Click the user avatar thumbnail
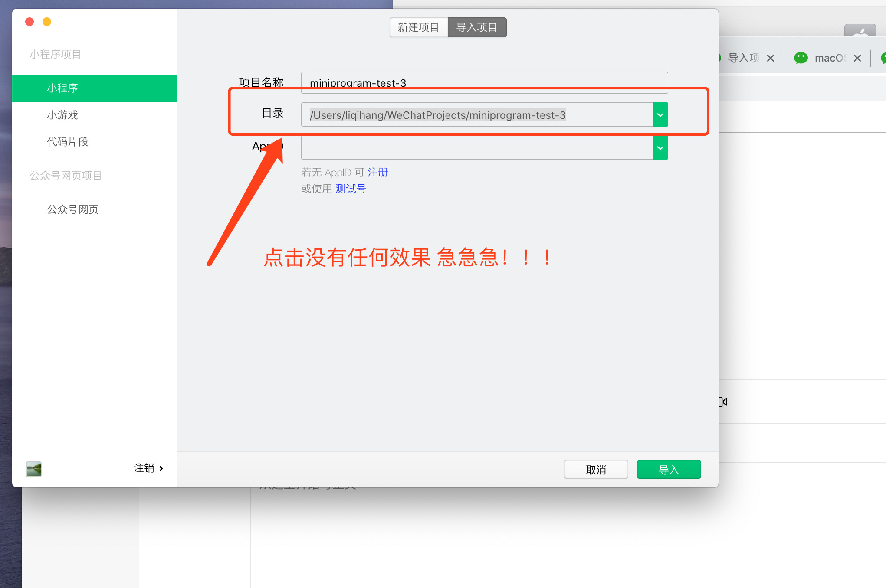The width and height of the screenshot is (886, 588). [x=34, y=469]
